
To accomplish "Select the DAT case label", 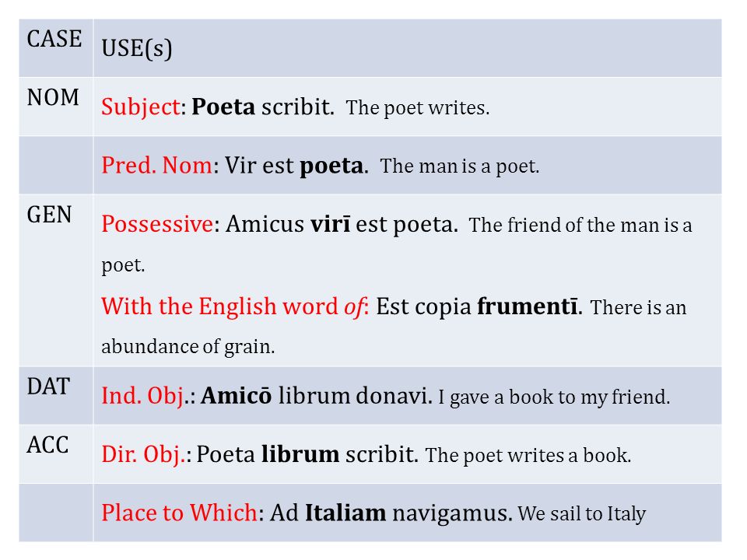I will [48, 387].
